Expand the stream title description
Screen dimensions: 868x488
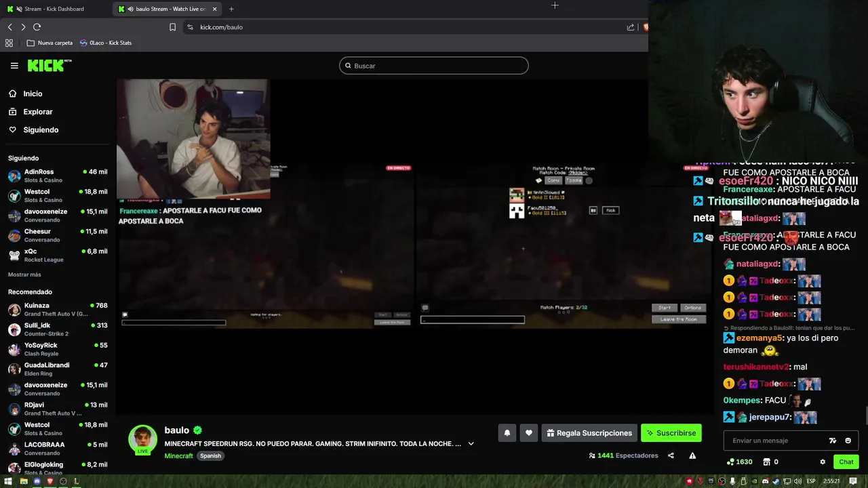point(471,444)
